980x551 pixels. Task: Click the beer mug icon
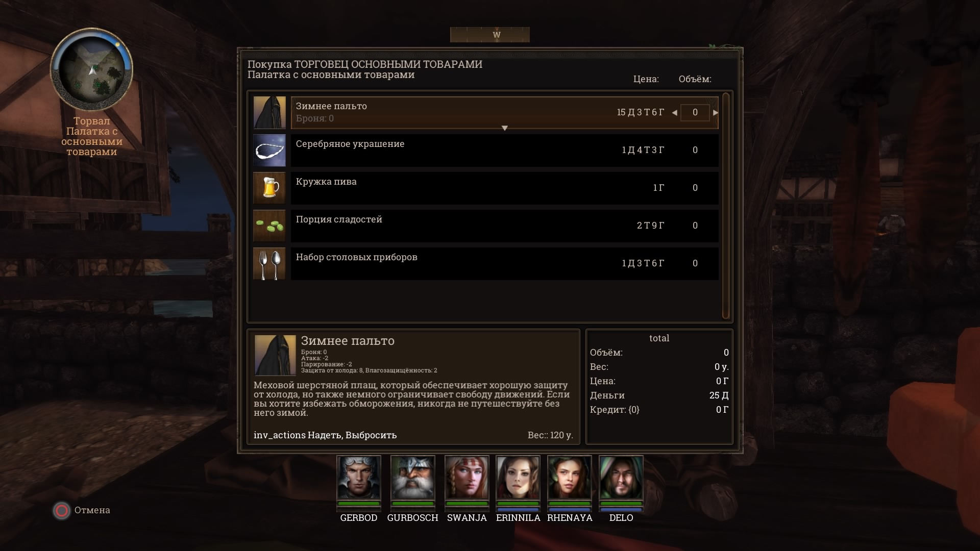pyautogui.click(x=269, y=188)
